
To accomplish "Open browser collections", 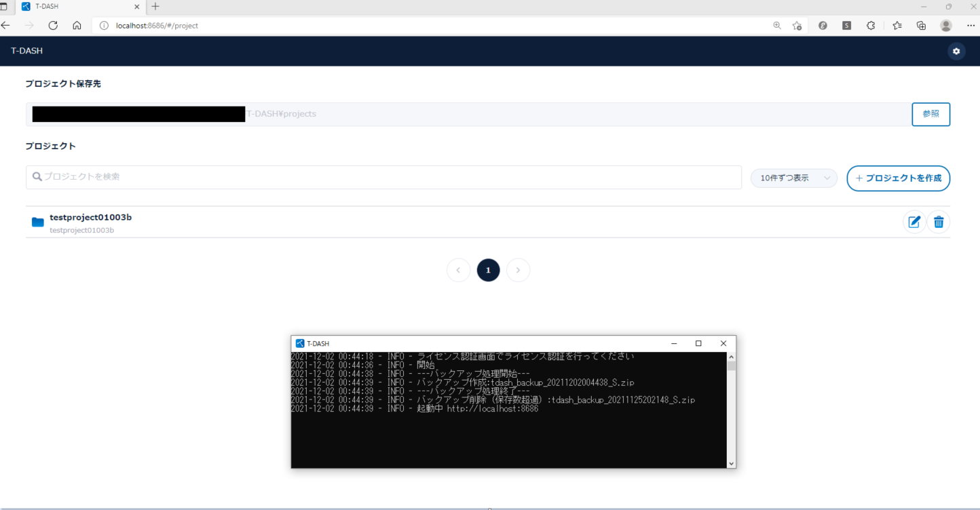I will point(921,26).
